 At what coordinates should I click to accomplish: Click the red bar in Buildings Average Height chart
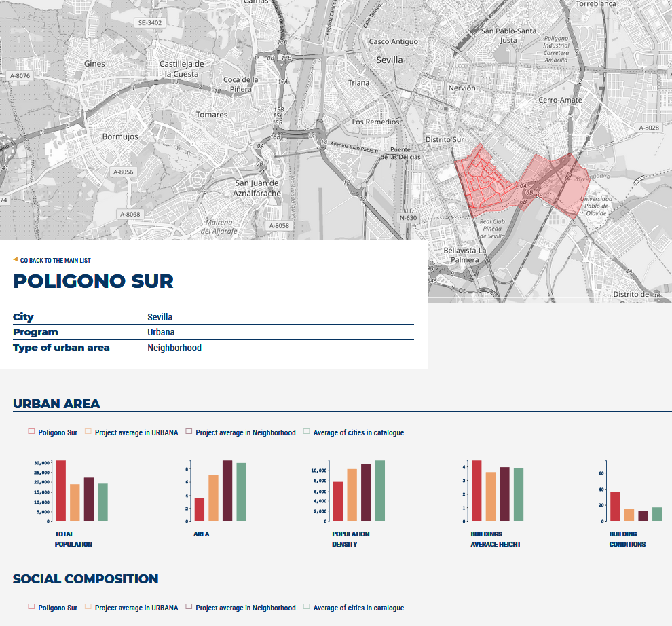477,491
